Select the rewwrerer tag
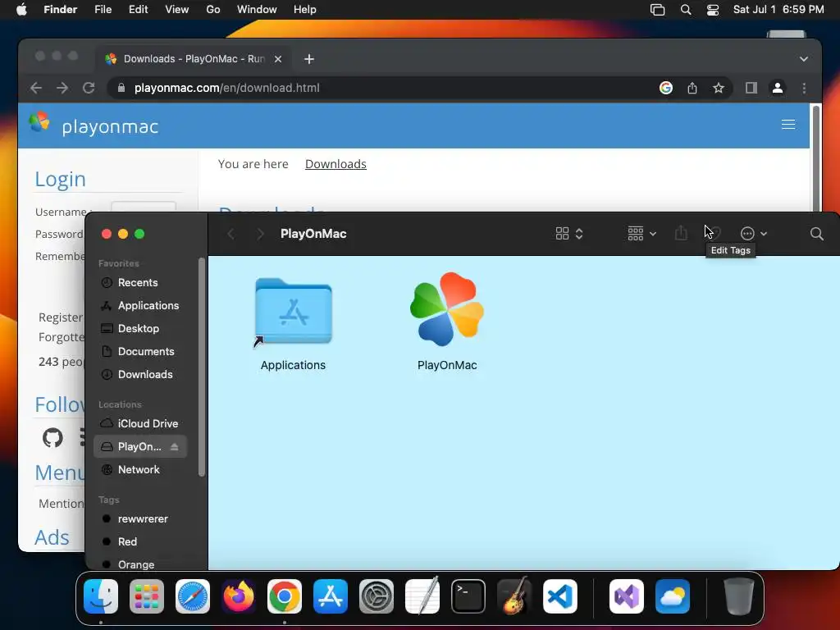The width and height of the screenshot is (840, 630). 141,518
